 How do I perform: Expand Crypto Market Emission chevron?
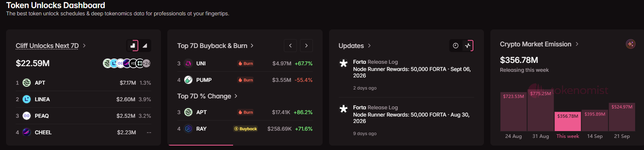coord(577,44)
